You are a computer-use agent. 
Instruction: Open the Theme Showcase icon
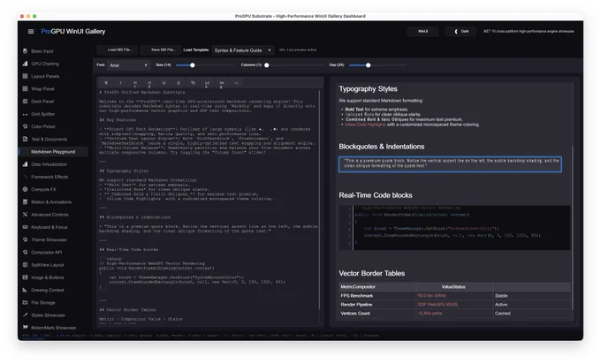tap(25, 239)
